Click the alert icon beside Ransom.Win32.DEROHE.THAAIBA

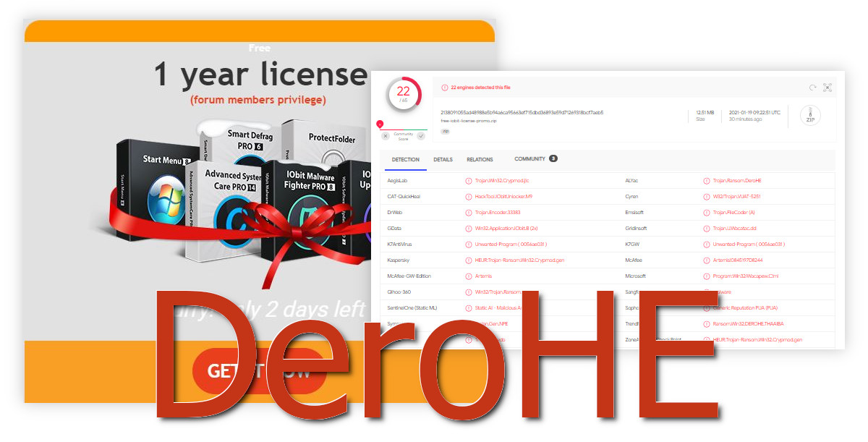coord(707,323)
